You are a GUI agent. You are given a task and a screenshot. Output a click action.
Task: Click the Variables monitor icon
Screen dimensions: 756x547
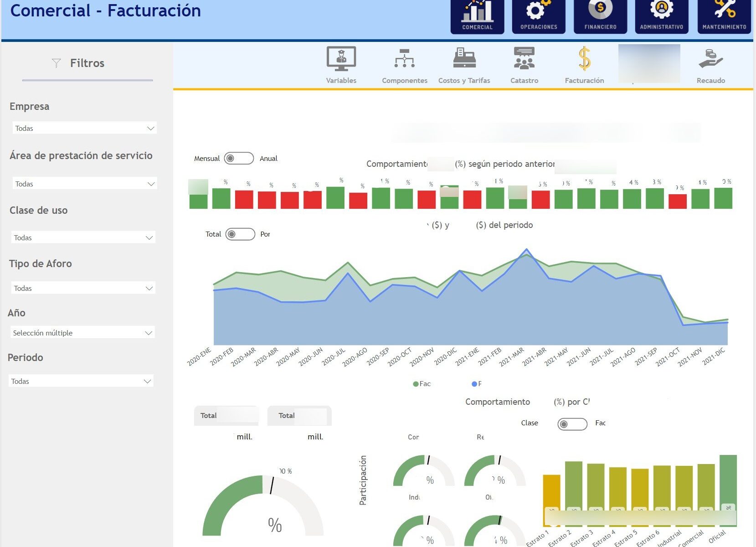[341, 59]
